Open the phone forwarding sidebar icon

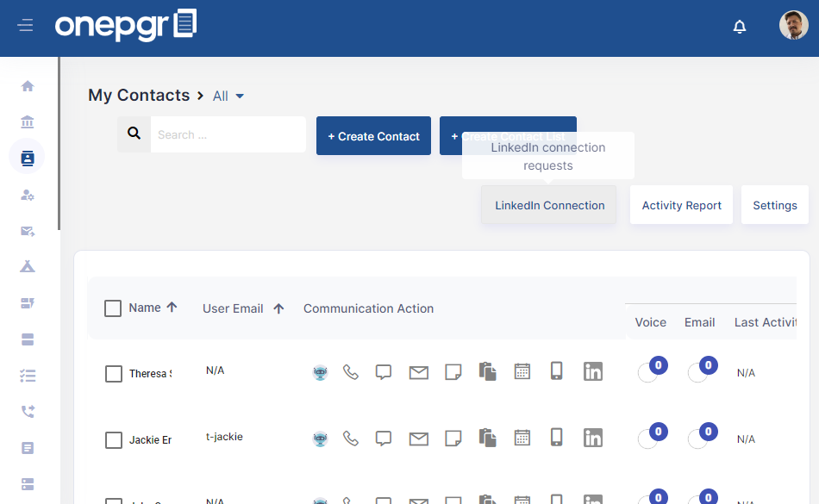(28, 412)
